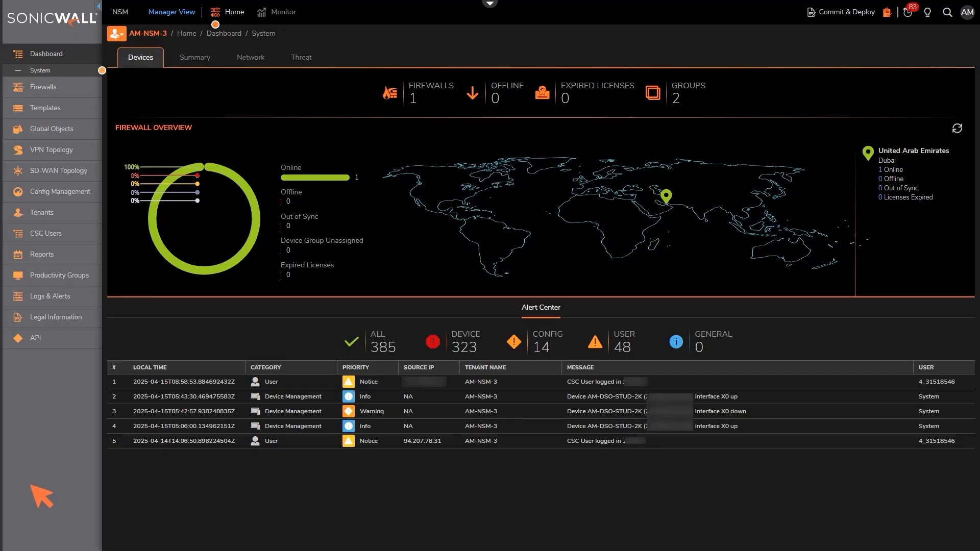Select the VPN Topology sidebar icon
This screenshot has height=551, width=980.
pos(17,149)
